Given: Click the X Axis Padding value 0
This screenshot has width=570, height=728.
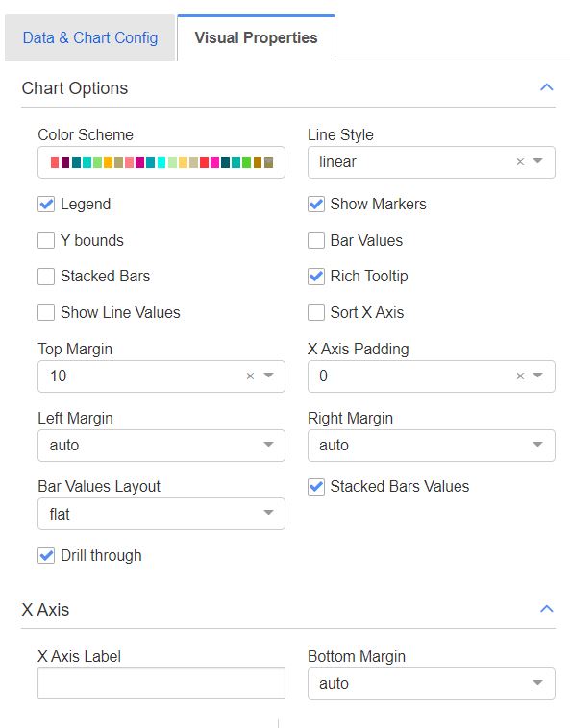Looking at the screenshot, I should tap(323, 376).
